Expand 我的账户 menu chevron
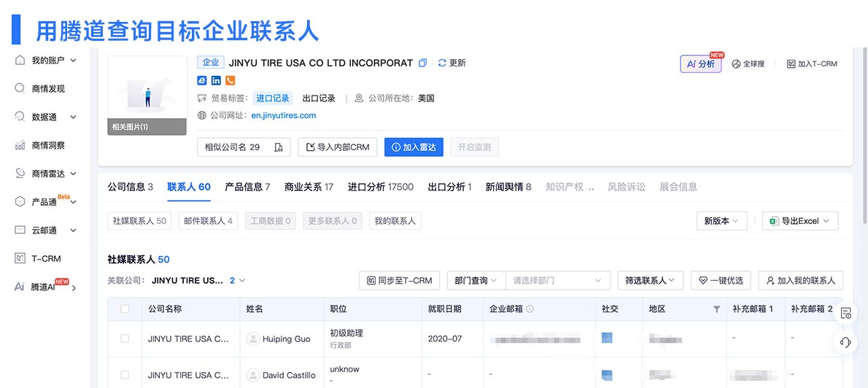The width and height of the screenshot is (868, 388). (74, 60)
